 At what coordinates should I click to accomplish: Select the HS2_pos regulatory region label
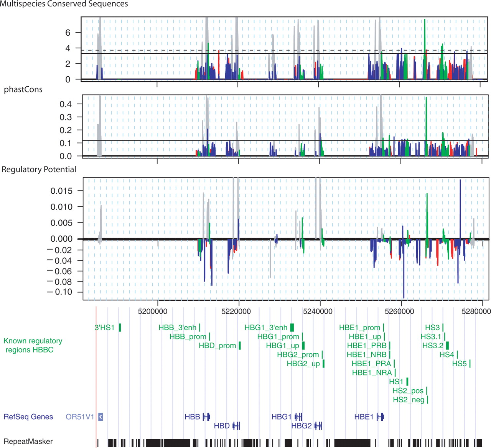click(408, 391)
